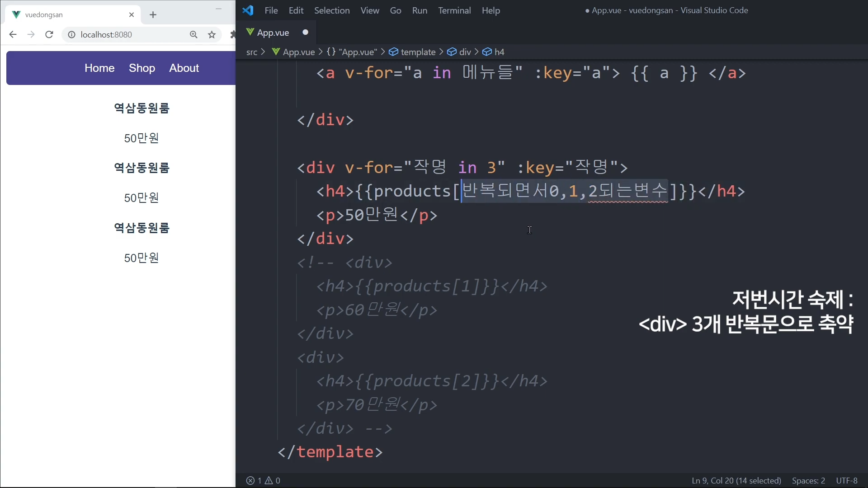Click the VS Code logo icon
The width and height of the screenshot is (868, 488).
tap(248, 10)
